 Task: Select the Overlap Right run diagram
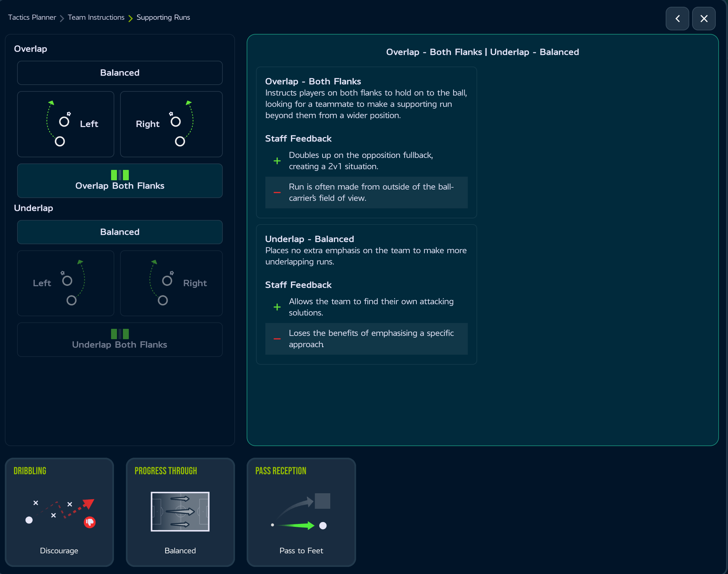[171, 124]
